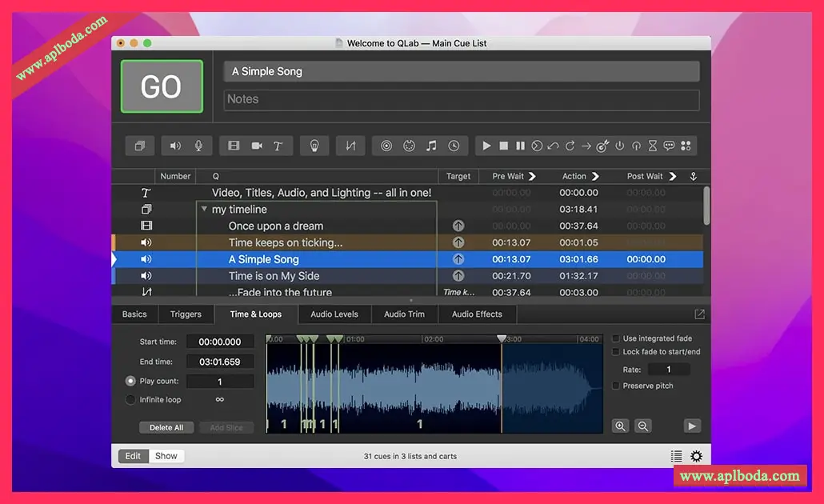The width and height of the screenshot is (824, 504).
Task: Add a Mic cue from toolbar
Action: point(198,146)
